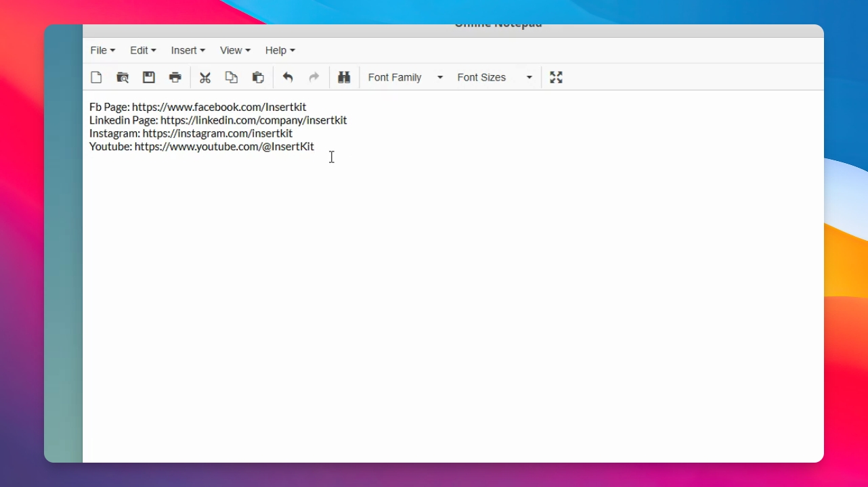Screen dimensions: 868x487
Task: Undo the last edit with the back arrow
Action: click(x=288, y=77)
